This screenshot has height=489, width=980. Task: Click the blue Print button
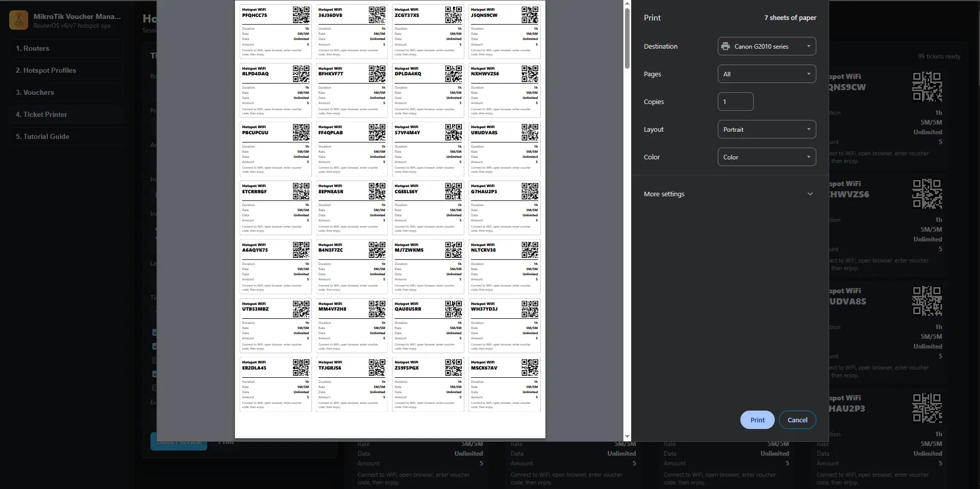757,420
